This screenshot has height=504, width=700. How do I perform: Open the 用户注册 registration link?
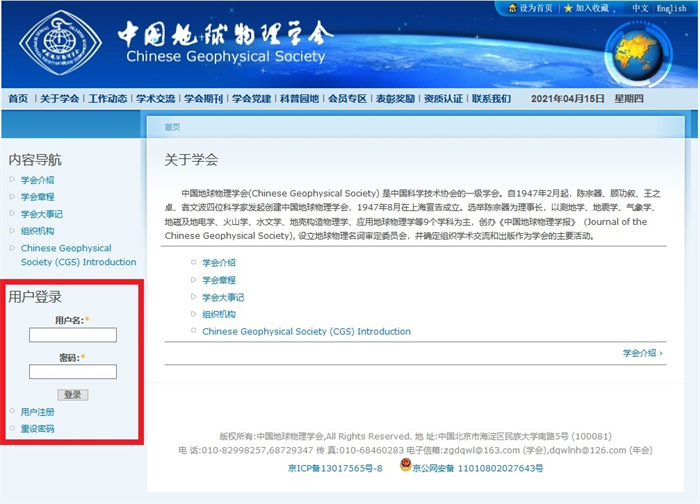[38, 412]
